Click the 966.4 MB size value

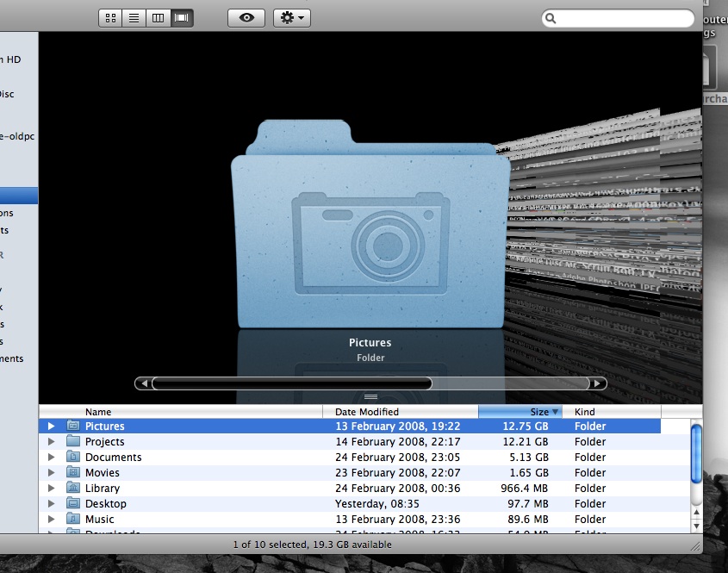pyautogui.click(x=524, y=489)
